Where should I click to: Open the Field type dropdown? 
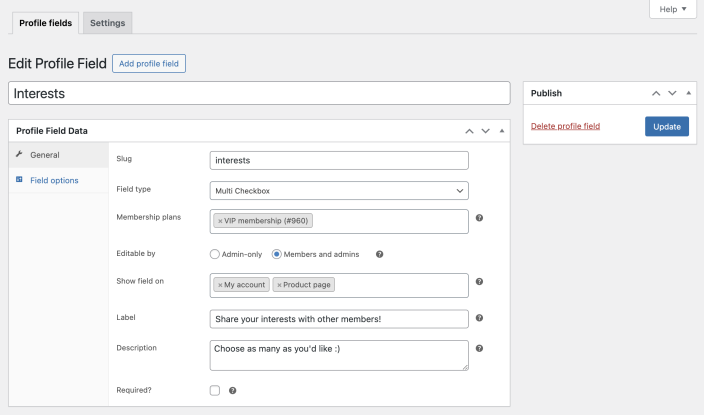click(339, 190)
